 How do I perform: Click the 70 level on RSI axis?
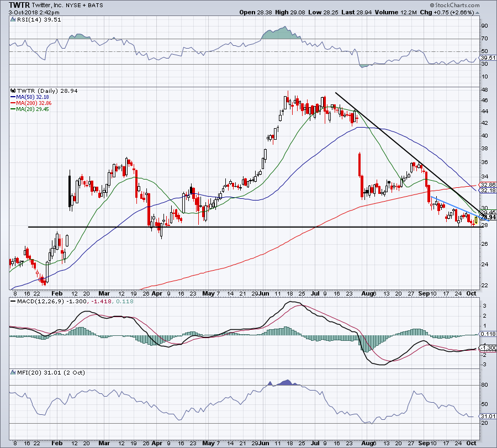pos(484,38)
